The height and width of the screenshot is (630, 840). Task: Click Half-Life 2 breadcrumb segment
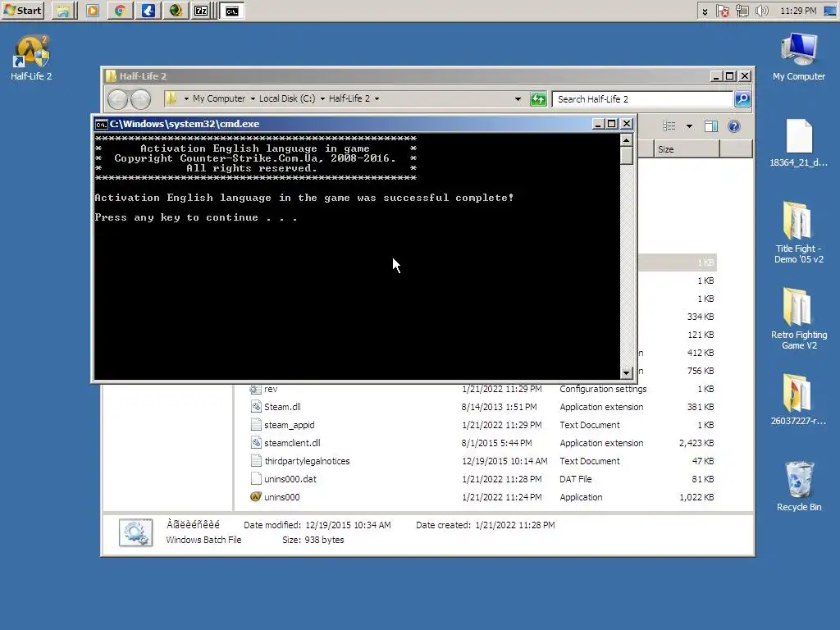349,98
